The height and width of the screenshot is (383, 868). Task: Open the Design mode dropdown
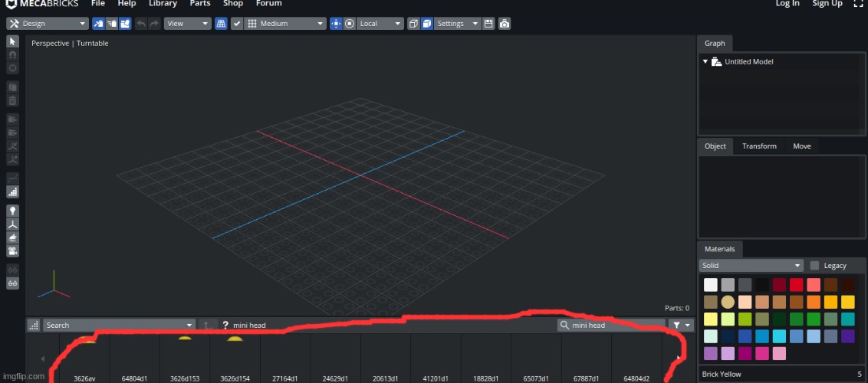[47, 24]
